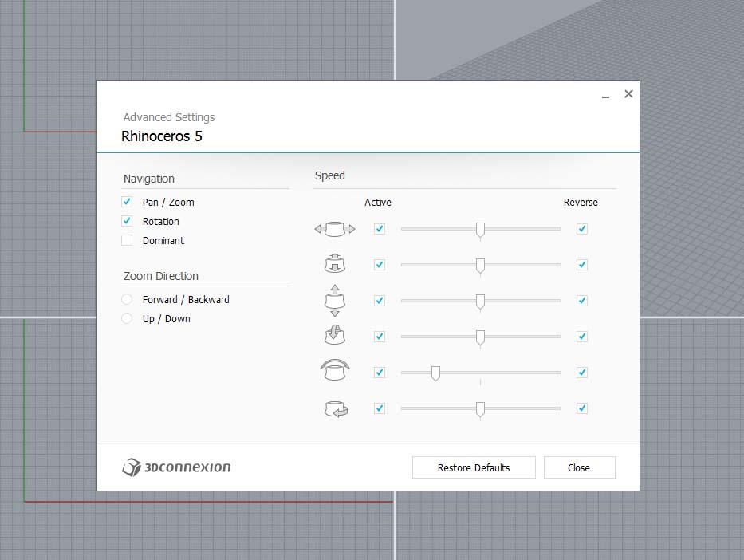This screenshot has width=744, height=560.
Task: Toggle Reverse for zoom axis
Action: 582,265
